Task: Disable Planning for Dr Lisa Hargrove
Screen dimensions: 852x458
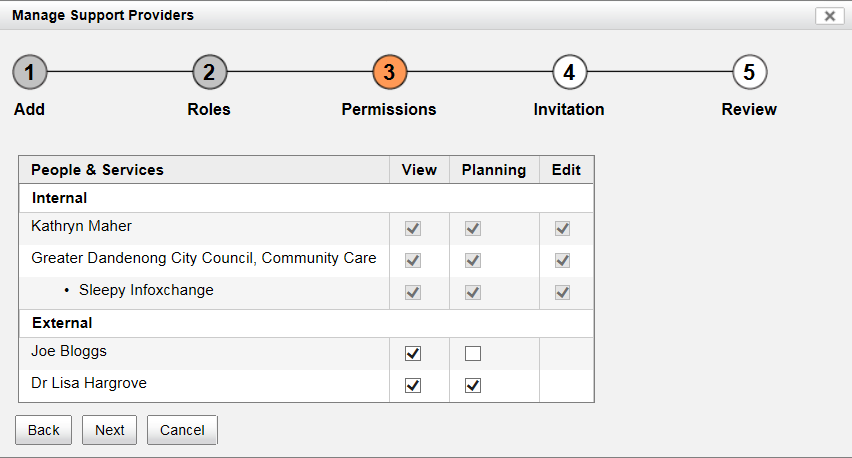Action: point(473,385)
